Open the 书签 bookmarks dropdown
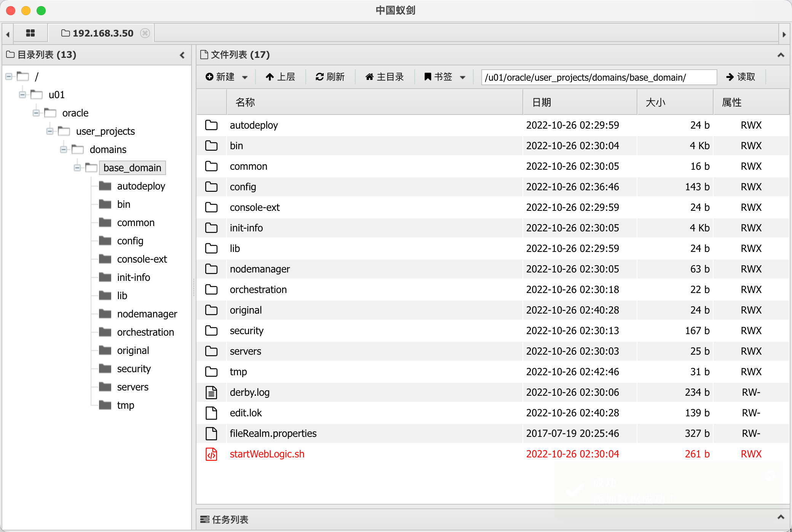 445,77
